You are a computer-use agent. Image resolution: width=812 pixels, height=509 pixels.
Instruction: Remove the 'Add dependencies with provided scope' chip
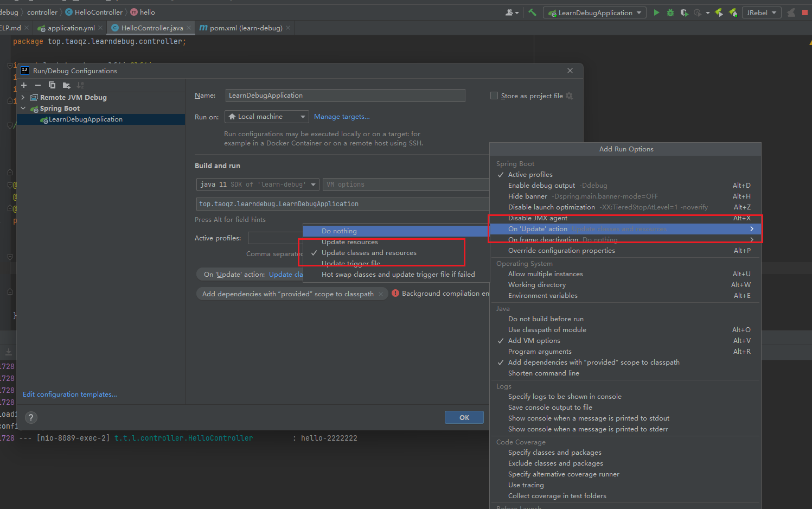pyautogui.click(x=381, y=294)
